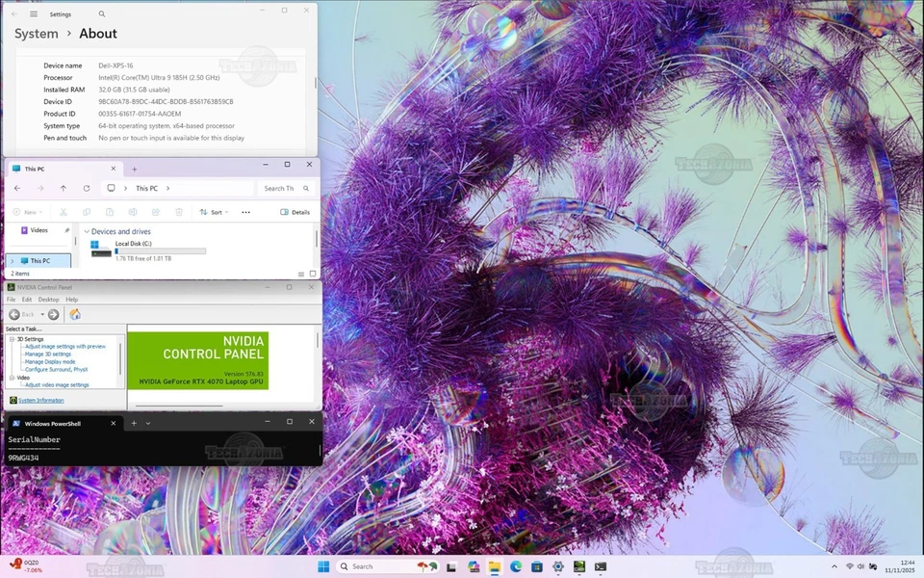Refresh the File Explorer view

pos(86,188)
